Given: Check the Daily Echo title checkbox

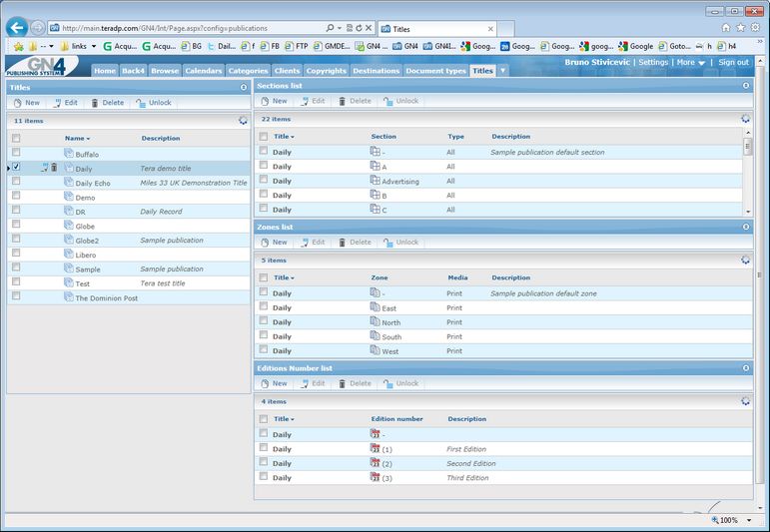Looking at the screenshot, I should coord(16,181).
